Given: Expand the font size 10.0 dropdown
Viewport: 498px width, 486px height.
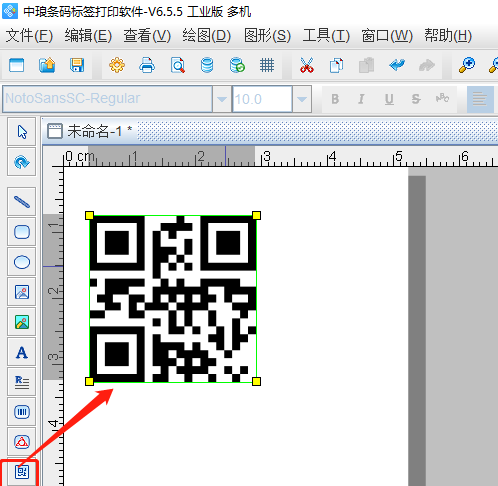Looking at the screenshot, I should point(302,99).
